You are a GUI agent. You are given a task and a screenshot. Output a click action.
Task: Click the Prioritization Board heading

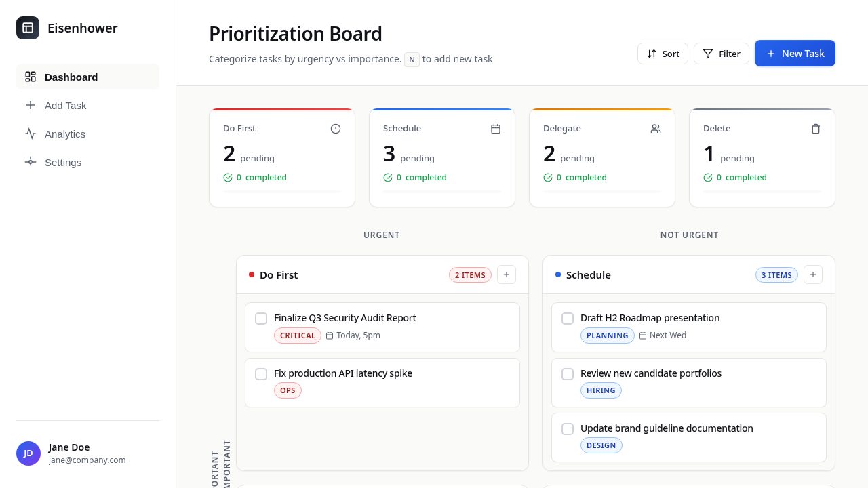(x=296, y=34)
